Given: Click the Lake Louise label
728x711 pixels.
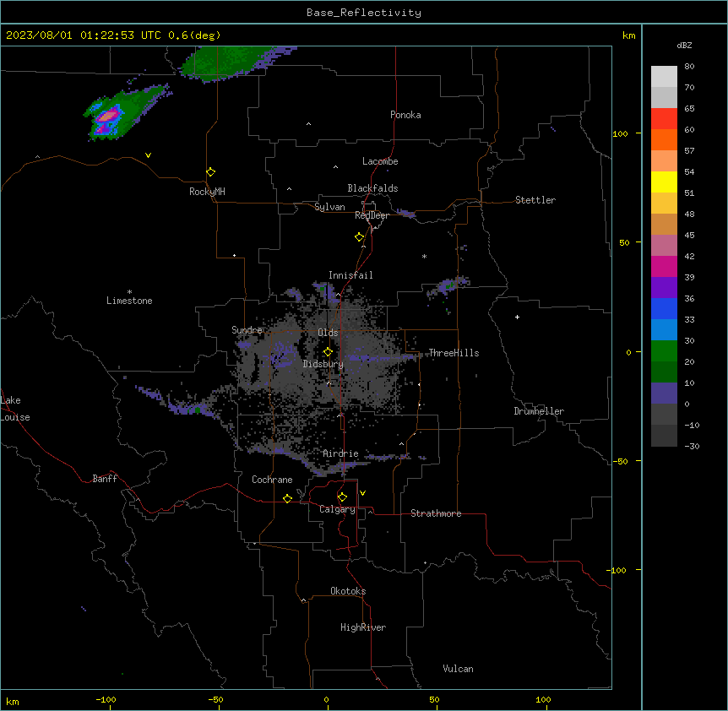Looking at the screenshot, I should [15, 409].
